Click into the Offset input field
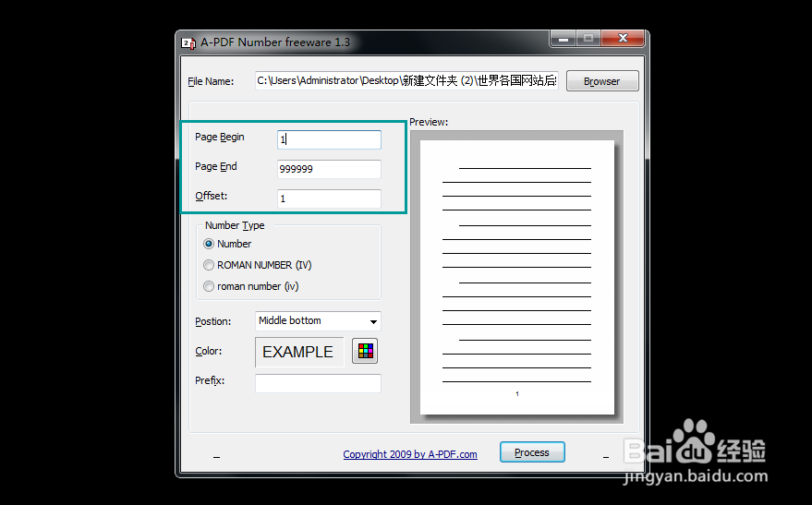Viewport: 812px width, 505px height. pos(330,198)
